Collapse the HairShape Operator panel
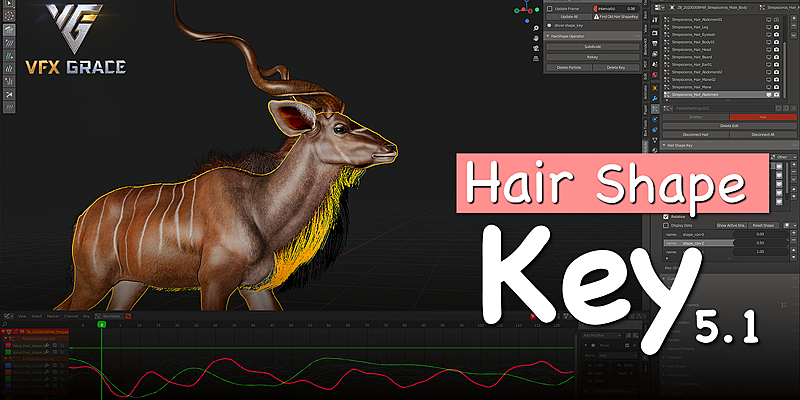This screenshot has width=800, height=400. [x=548, y=36]
